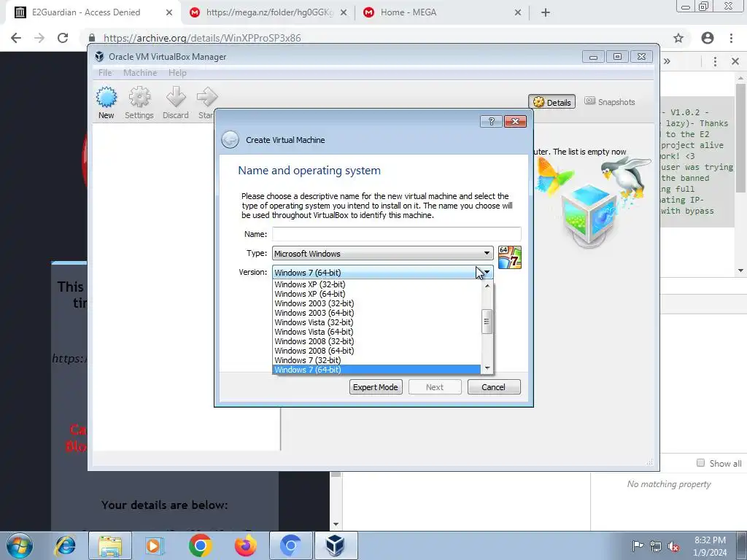This screenshot has width=747, height=560.
Task: Open the Windows Start button
Action: pyautogui.click(x=20, y=545)
